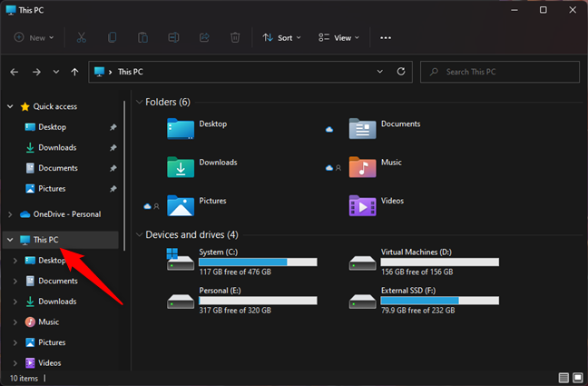588x386 pixels.
Task: Click the Rename icon in toolbar
Action: pyautogui.click(x=173, y=37)
